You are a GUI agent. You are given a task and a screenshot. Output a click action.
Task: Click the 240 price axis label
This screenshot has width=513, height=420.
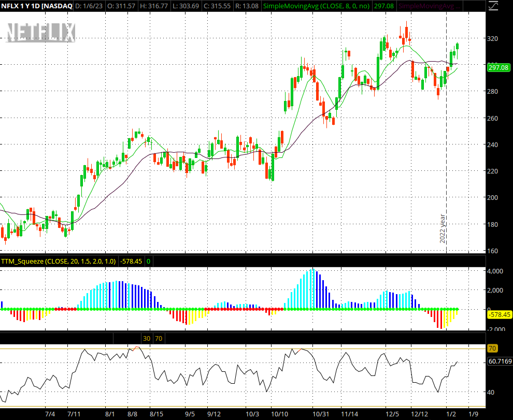point(492,144)
